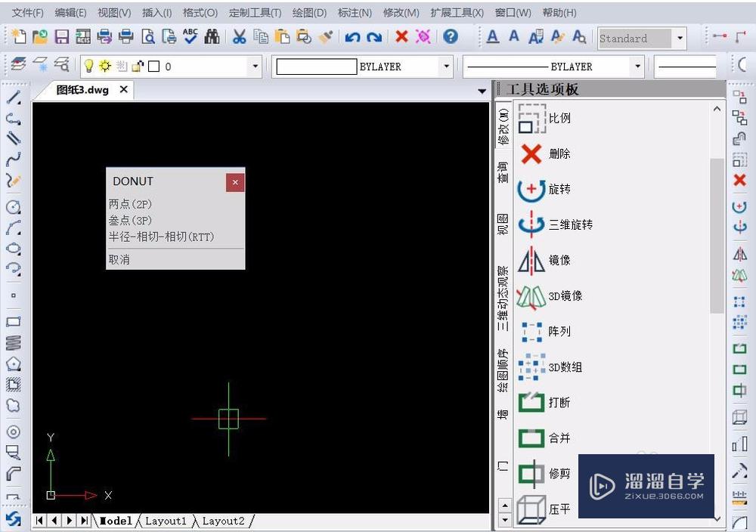Image resolution: width=756 pixels, height=532 pixels.
Task: Cut selection with the scissors icon
Action: 239,36
